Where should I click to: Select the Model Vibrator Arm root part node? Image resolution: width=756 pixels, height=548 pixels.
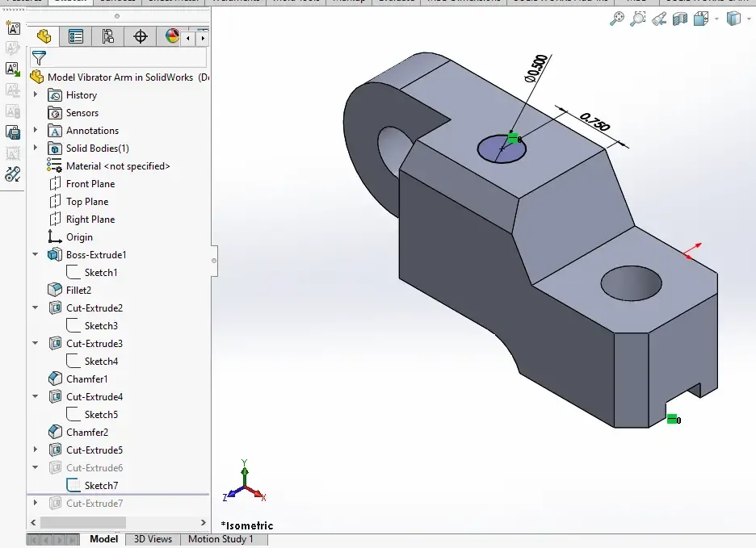pos(120,77)
